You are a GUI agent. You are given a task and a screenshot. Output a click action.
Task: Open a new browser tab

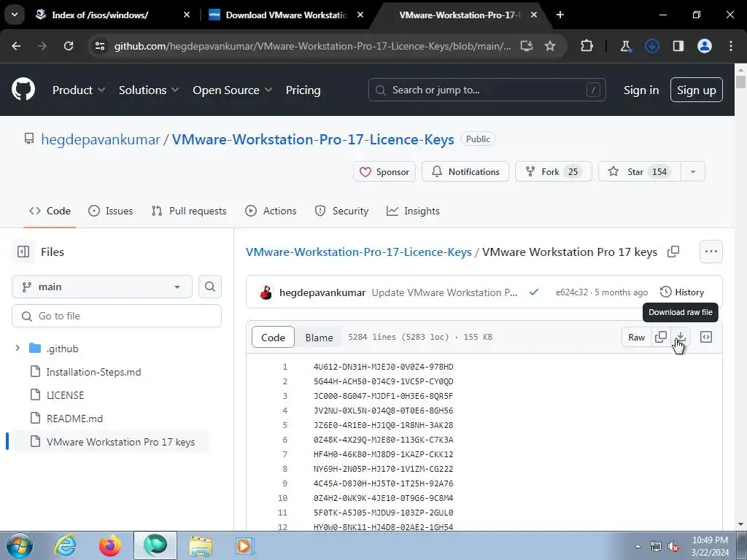[x=560, y=15]
